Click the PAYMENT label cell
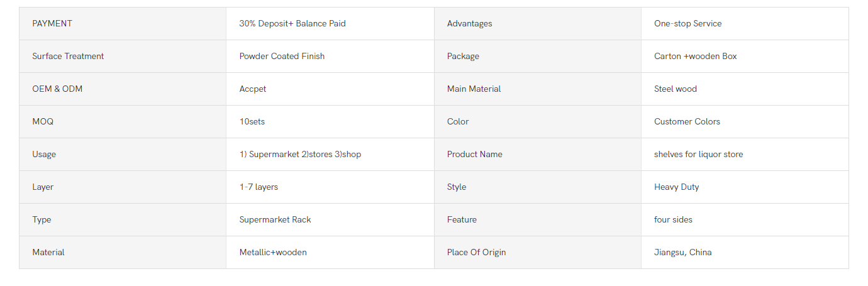The height and width of the screenshot is (286, 868). click(123, 24)
